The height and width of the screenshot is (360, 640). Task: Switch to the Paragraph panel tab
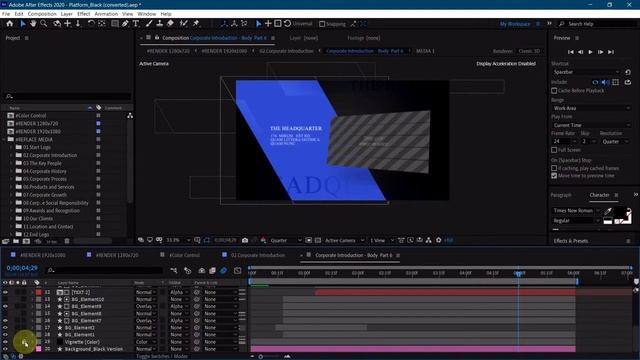tap(561, 195)
